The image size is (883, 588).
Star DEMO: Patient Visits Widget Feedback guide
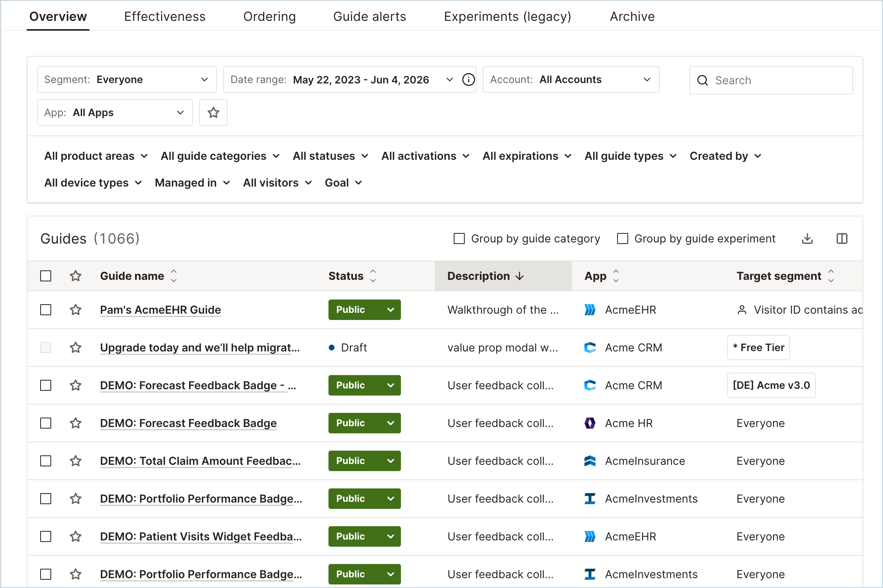(x=76, y=536)
